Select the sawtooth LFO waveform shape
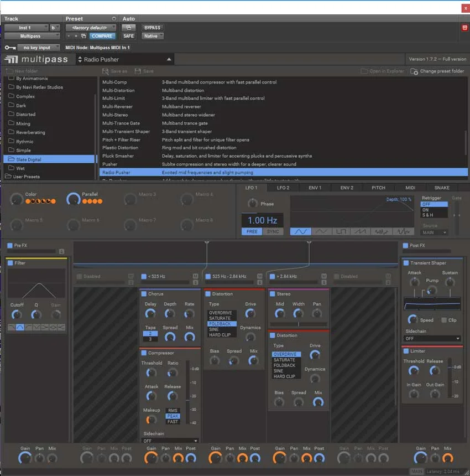This screenshot has width=470, height=476. (x=360, y=231)
